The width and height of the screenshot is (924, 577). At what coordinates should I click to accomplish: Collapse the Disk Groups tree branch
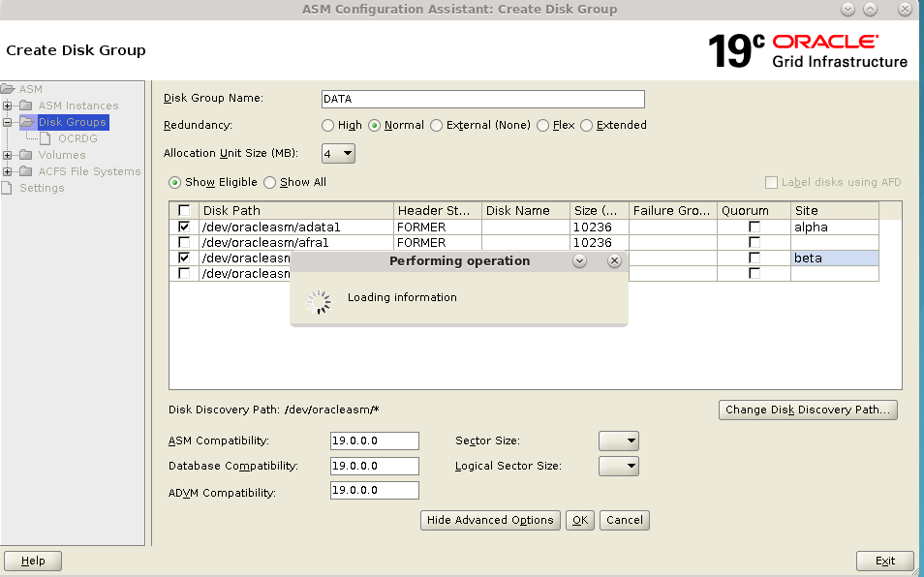(7, 122)
